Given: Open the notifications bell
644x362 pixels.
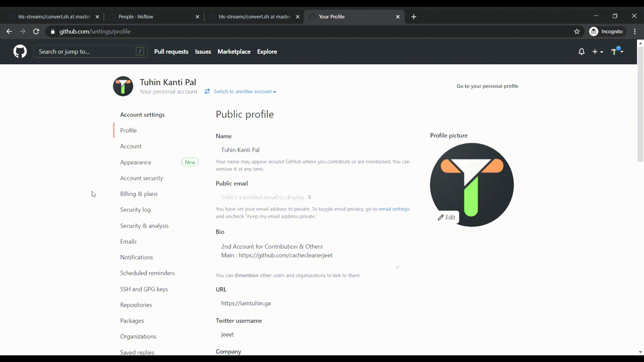Looking at the screenshot, I should point(582,52).
